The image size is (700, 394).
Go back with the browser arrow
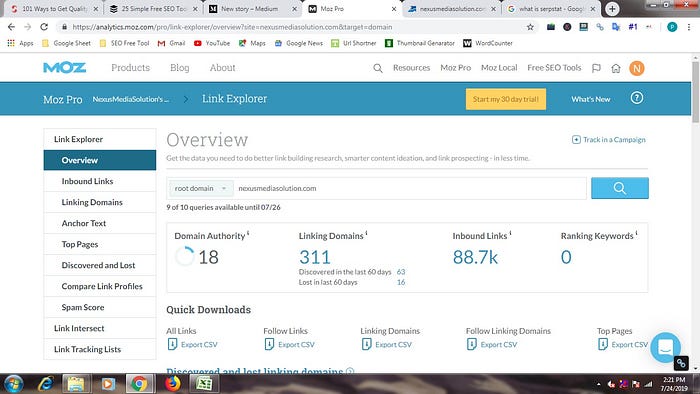click(11, 27)
